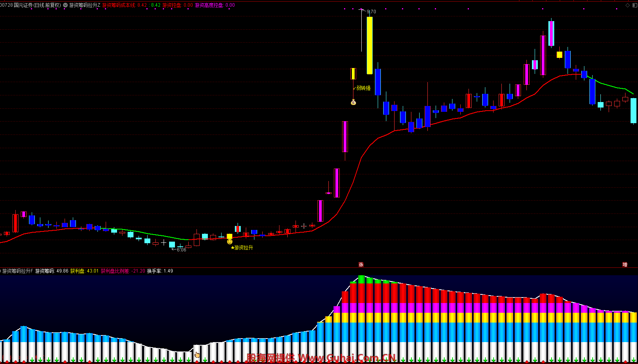Click the 游资筹码拉升Z indicator name
Image resolution: width=638 pixels, height=364 pixels.
85,5
